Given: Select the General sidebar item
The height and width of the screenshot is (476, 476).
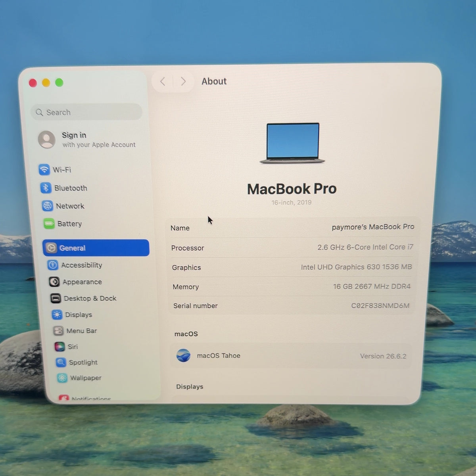Looking at the screenshot, I should [x=96, y=248].
